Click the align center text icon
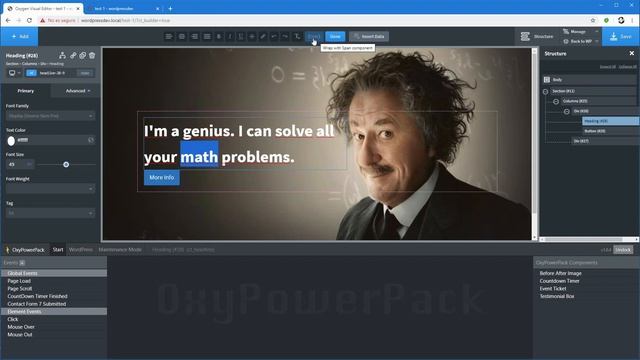Image resolution: width=640 pixels, height=360 pixels. click(x=182, y=36)
